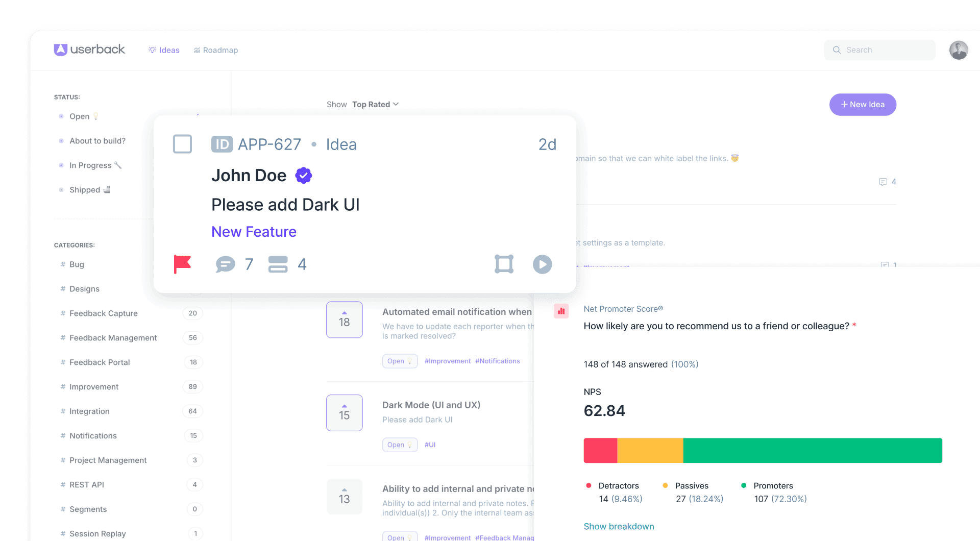Screen dimensions: 980x541
Task: Click the votes icon showing 4 on APP-627
Action: tap(278, 264)
